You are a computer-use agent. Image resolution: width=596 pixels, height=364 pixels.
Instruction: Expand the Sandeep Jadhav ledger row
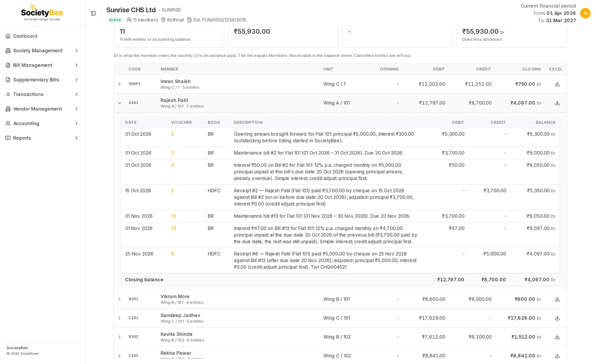[120, 318]
